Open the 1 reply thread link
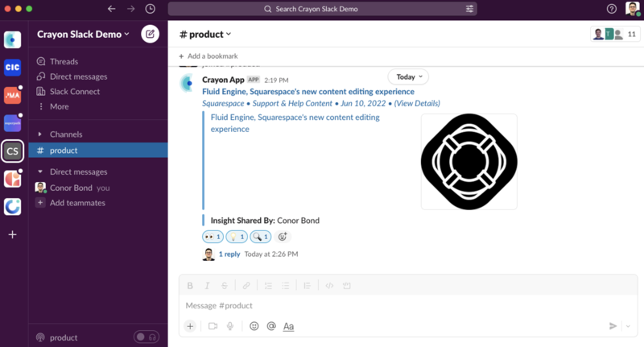The width and height of the screenshot is (644, 347). 229,254
